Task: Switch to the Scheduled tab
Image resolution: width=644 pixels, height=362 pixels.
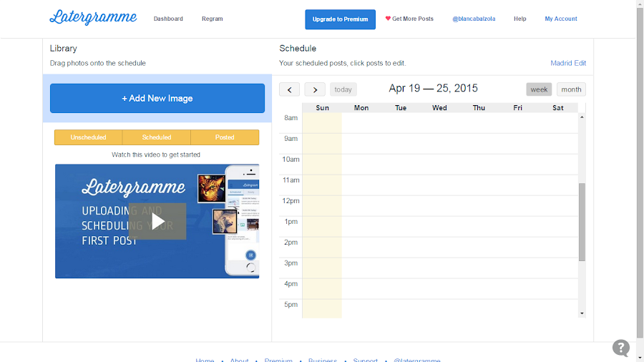Action: [x=157, y=137]
